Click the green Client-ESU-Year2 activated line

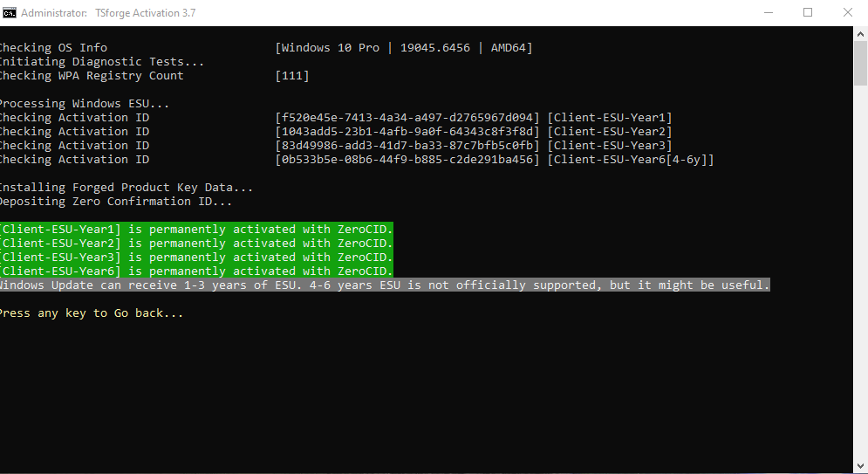[195, 244]
